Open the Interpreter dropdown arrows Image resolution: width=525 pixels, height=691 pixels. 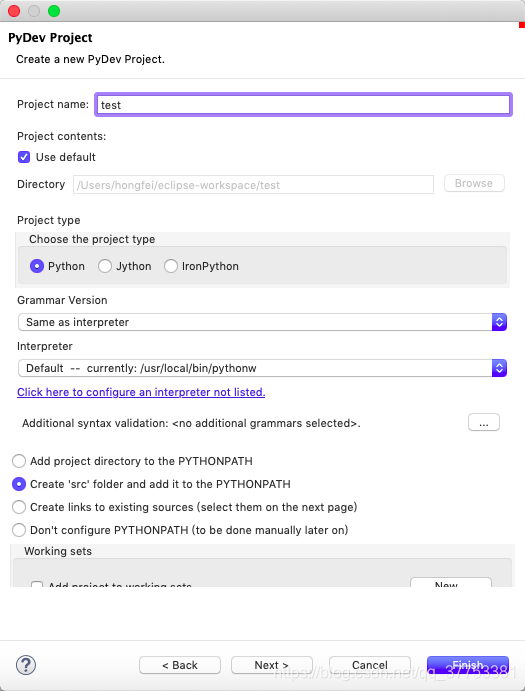coord(499,368)
